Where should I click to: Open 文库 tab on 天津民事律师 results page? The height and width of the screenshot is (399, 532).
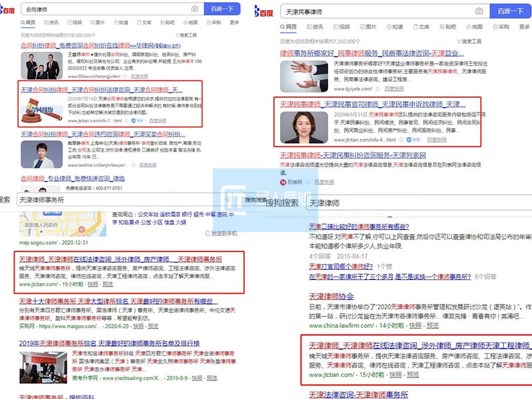422,27
